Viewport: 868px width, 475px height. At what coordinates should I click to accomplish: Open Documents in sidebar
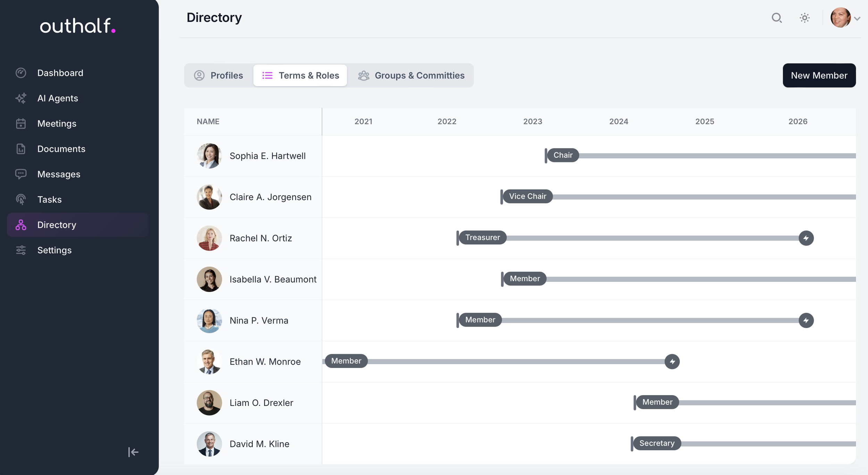(61, 149)
